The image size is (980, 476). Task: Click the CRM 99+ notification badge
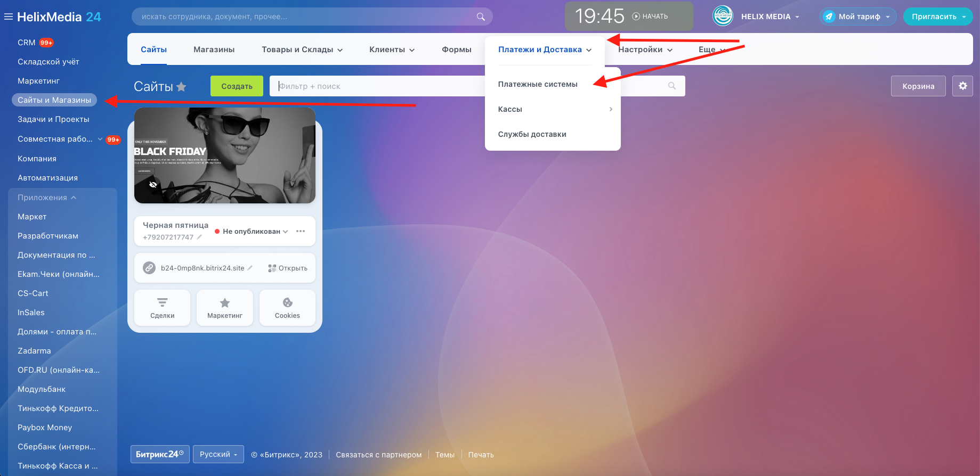pyautogui.click(x=46, y=43)
